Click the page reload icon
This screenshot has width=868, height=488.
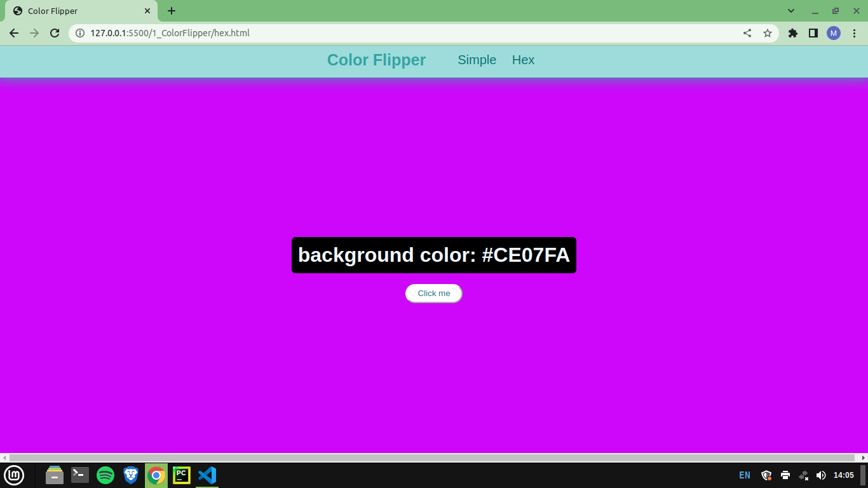click(x=55, y=33)
